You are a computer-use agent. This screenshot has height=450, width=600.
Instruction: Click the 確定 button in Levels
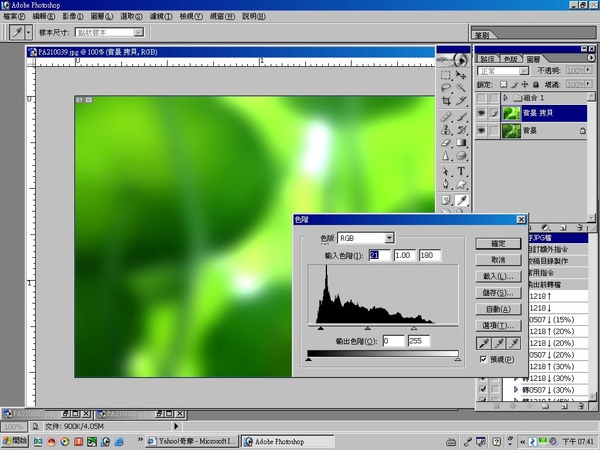pos(498,243)
